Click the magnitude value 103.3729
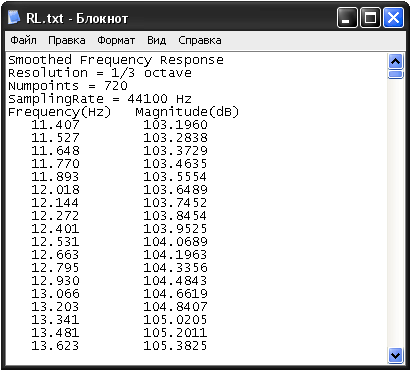The image size is (411, 371). pos(175,151)
